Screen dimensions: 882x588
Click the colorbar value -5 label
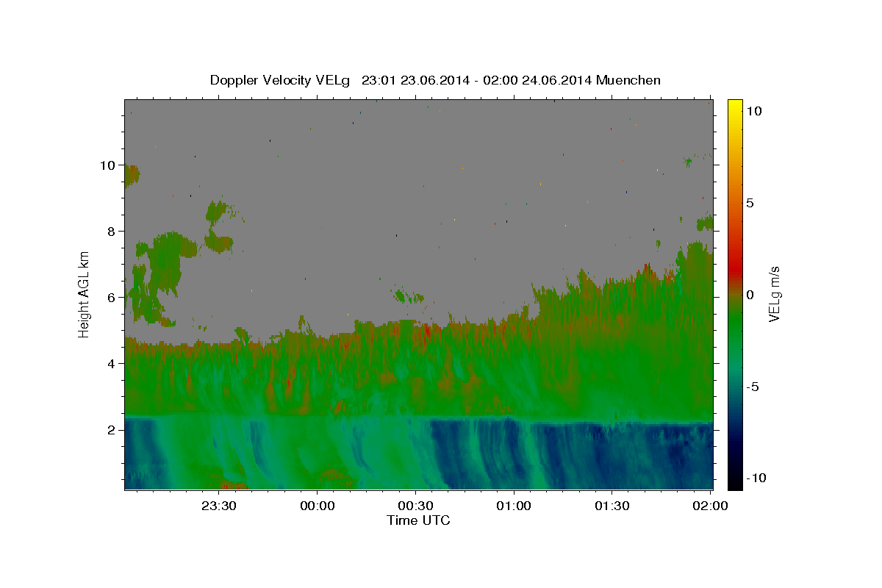click(752, 387)
